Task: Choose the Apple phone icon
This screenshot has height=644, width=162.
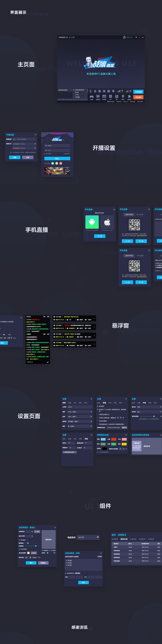Action: point(107,222)
